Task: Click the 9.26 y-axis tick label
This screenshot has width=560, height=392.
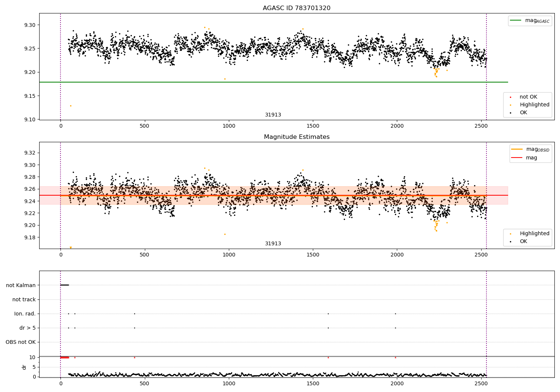Action: point(30,189)
